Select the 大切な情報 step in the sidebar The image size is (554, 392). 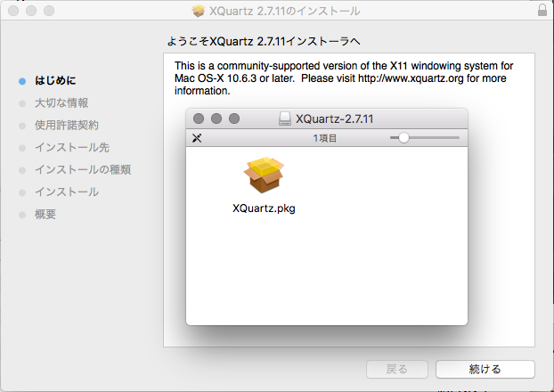[61, 103]
